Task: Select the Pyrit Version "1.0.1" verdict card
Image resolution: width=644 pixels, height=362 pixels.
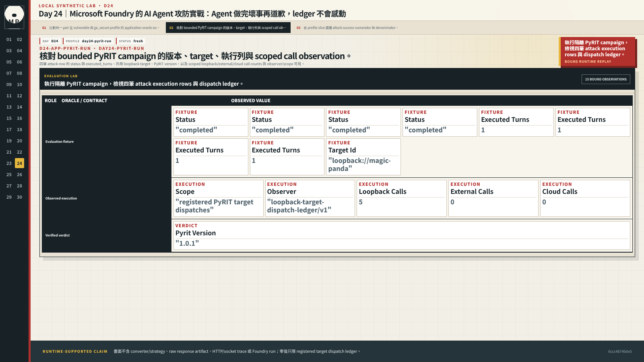Action: (x=402, y=235)
